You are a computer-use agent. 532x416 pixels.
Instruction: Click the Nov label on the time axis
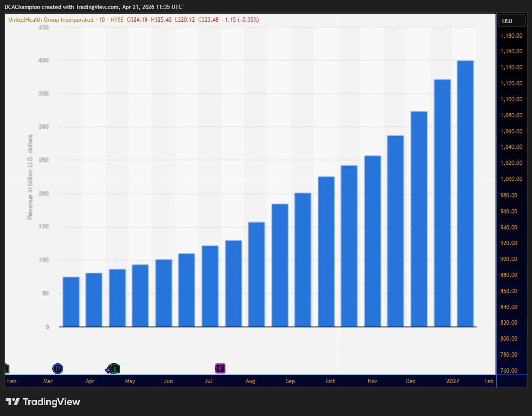tap(373, 381)
